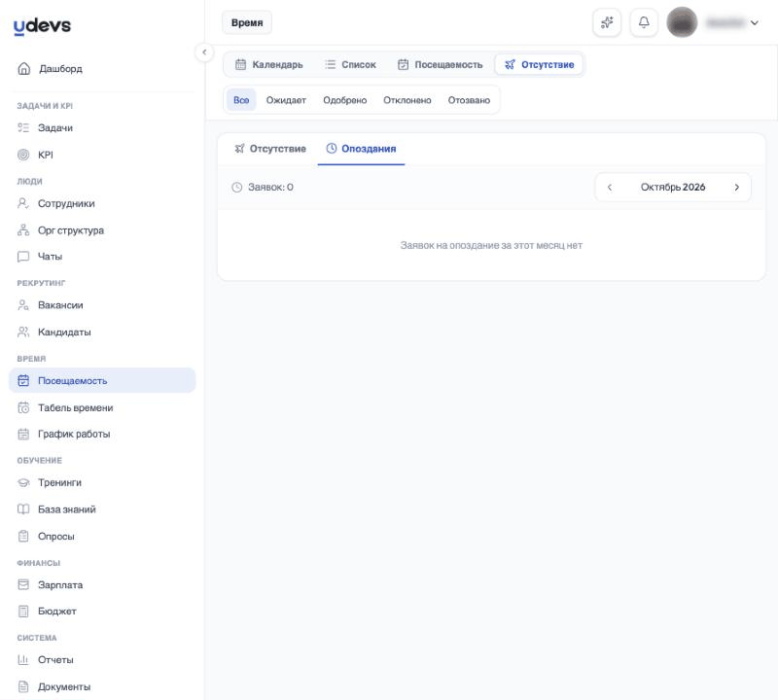Open the Посещаемость top tab
Screen dimensions: 778x700
click(x=441, y=64)
